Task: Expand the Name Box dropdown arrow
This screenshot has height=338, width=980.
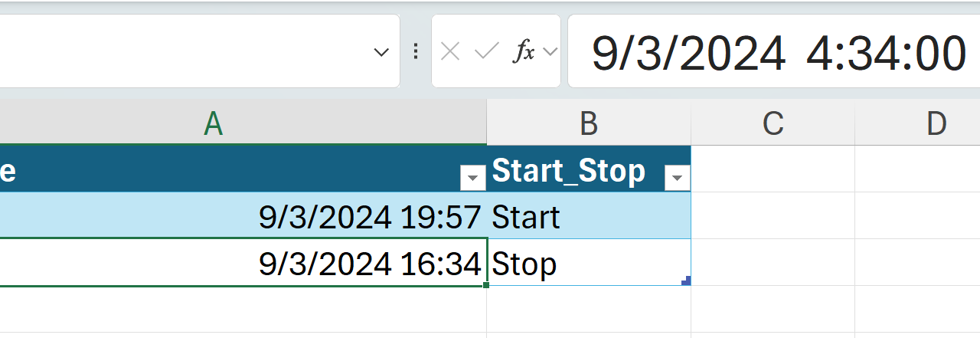Action: point(381,52)
